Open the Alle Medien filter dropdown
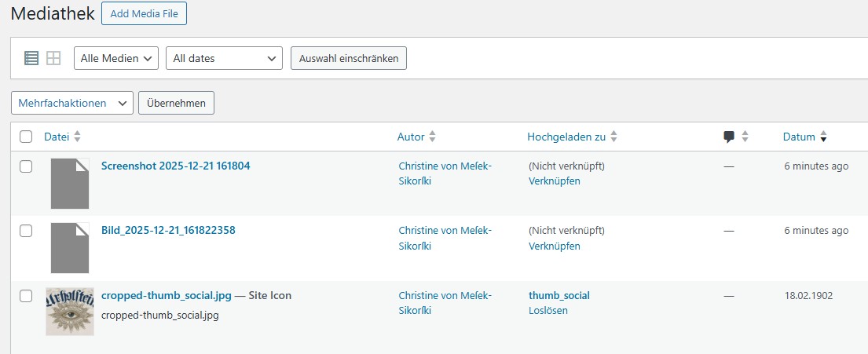The width and height of the screenshot is (868, 354). click(116, 58)
